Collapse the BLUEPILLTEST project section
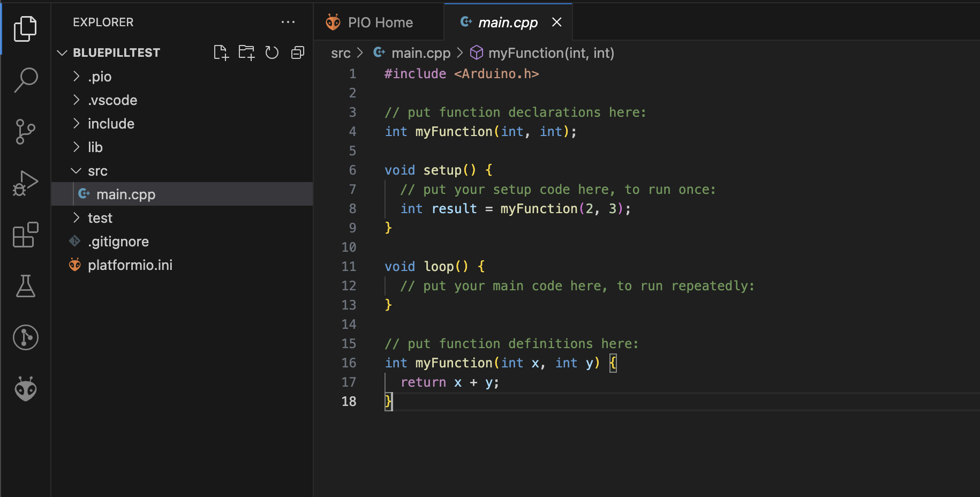Screen dimensions: 980x497 pos(116,52)
